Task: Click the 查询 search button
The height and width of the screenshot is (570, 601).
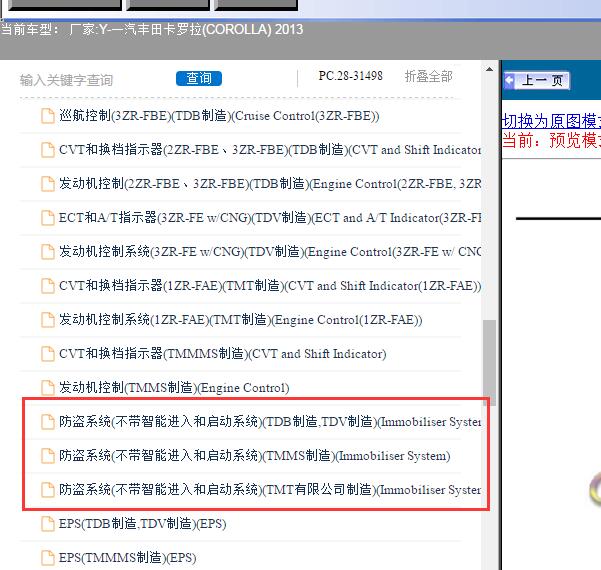Action: coord(199,79)
